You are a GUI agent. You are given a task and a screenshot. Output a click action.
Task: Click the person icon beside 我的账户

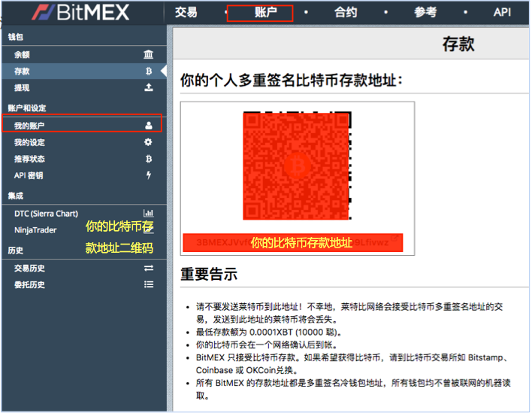click(149, 126)
